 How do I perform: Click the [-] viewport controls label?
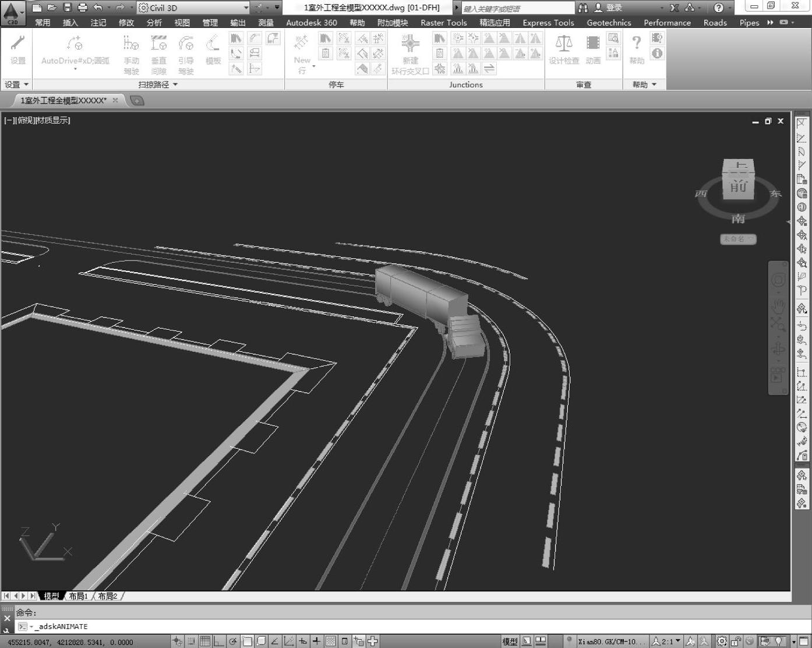(9, 120)
